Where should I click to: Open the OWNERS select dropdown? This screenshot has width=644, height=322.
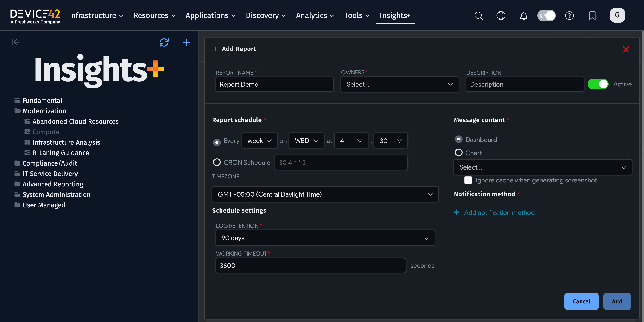(400, 84)
